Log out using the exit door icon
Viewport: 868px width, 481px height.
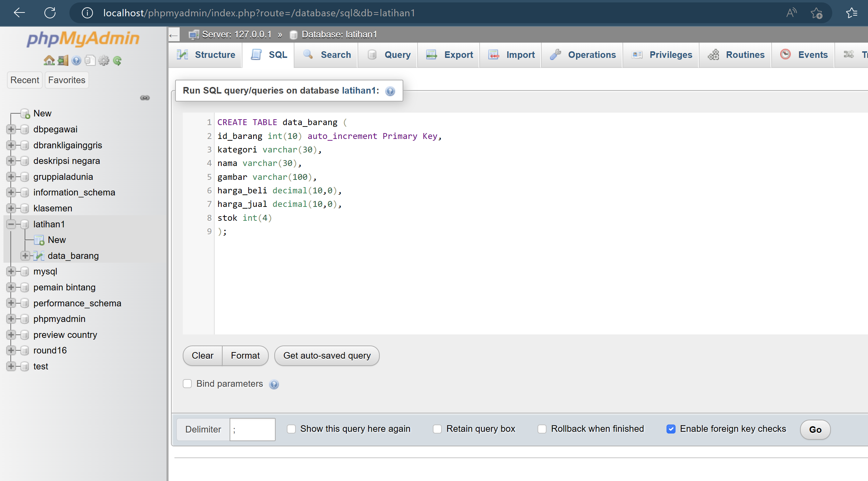tap(63, 60)
